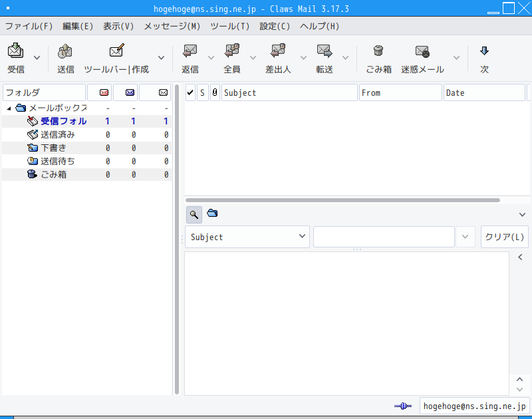Screen dimensions: 532x419
Task: Click the hogehoge@ns.sing.ne.jp account button
Action: (x=474, y=406)
